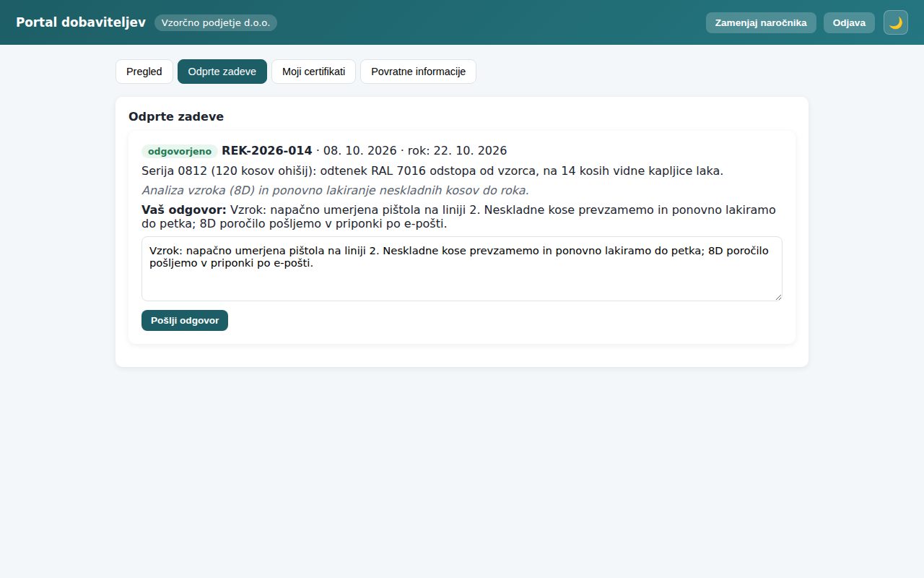Go to the Povratne informacije tab
The width and height of the screenshot is (924, 578).
(418, 72)
